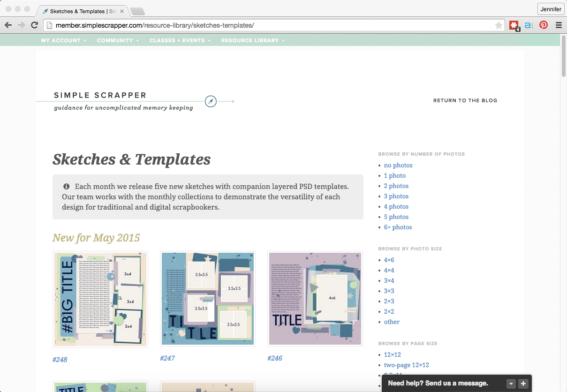This screenshot has width=567, height=392.
Task: Open sketch #248 thumbnail image
Action: [100, 299]
